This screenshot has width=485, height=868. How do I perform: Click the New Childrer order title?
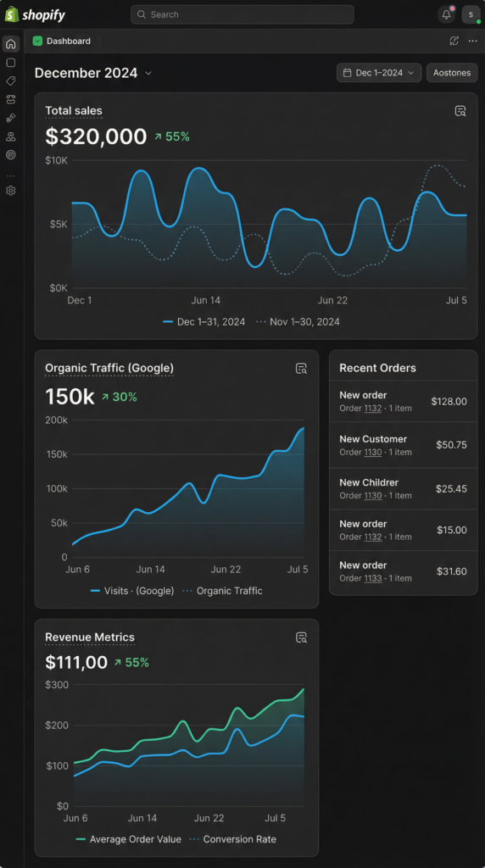pos(369,482)
